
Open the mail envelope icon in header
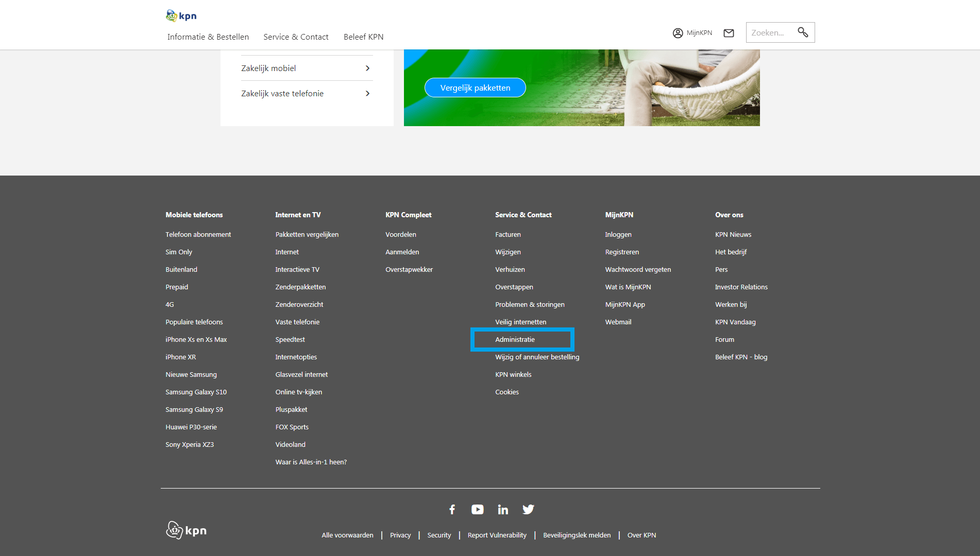pyautogui.click(x=729, y=33)
